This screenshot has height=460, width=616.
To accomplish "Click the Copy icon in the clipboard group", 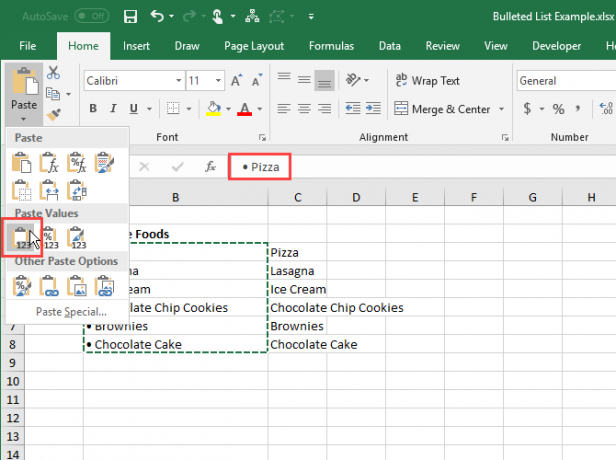I will pos(53,94).
